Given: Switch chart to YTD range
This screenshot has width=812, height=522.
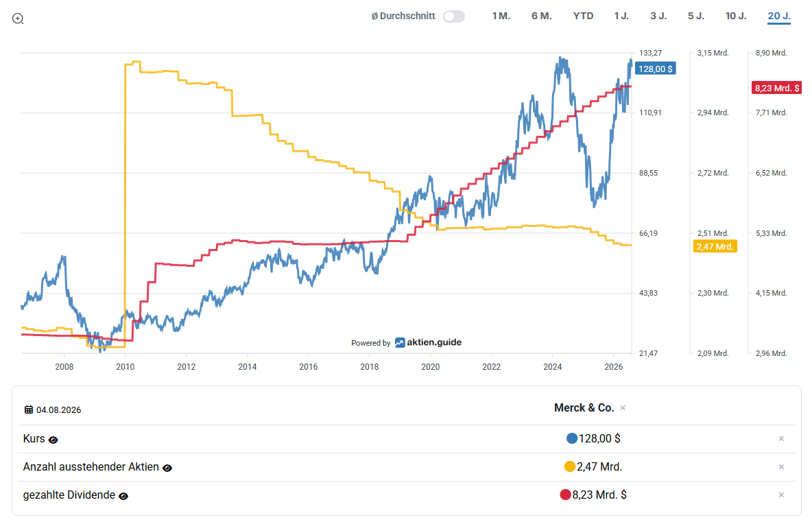Looking at the screenshot, I should coord(583,16).
